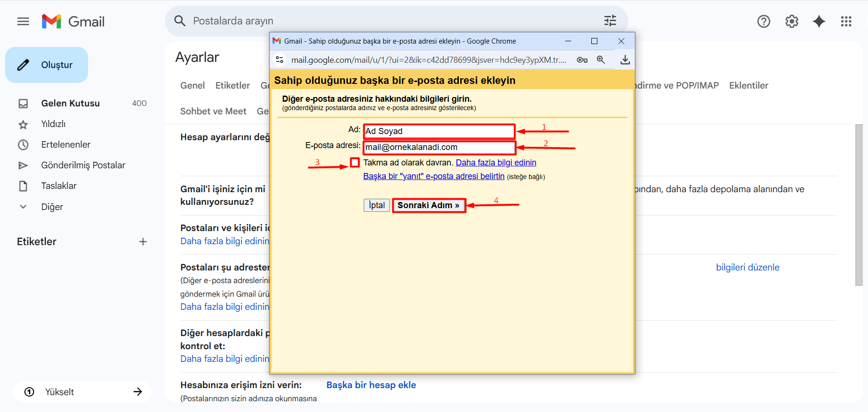
Task: Click the Ad name input field
Action: pos(439,131)
